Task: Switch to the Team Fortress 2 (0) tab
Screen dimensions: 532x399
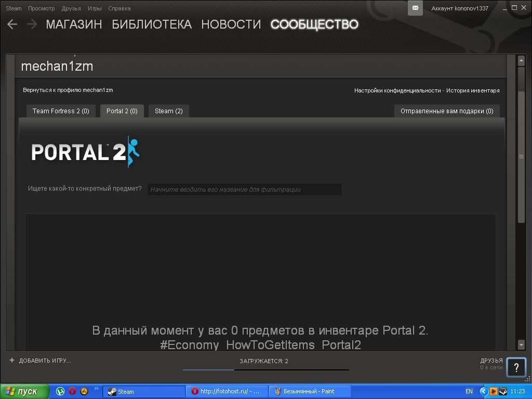Action: [x=61, y=111]
